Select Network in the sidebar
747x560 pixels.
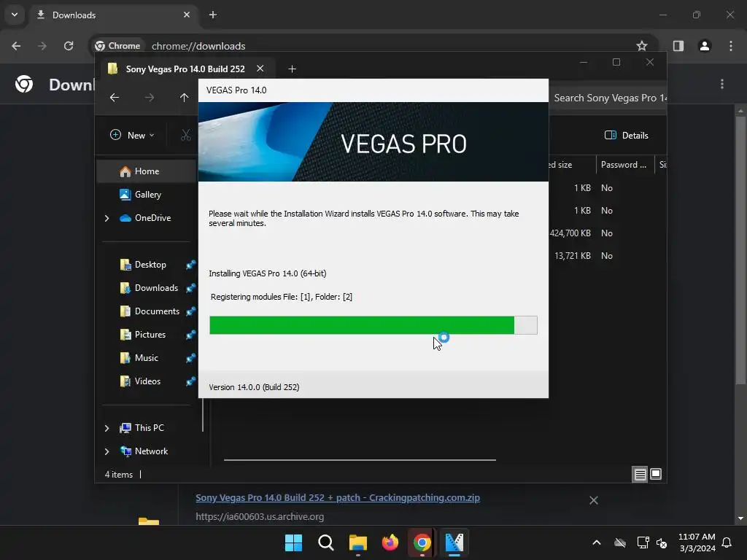click(144, 451)
